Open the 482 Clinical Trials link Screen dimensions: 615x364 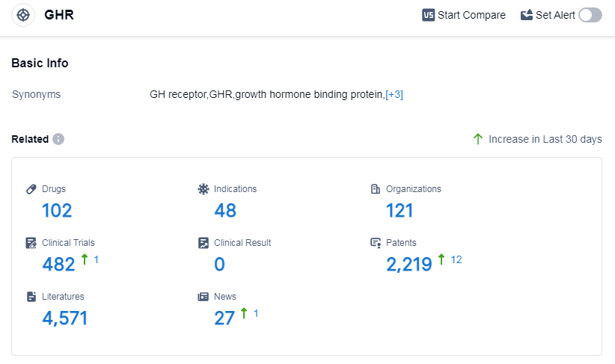pyautogui.click(x=58, y=265)
